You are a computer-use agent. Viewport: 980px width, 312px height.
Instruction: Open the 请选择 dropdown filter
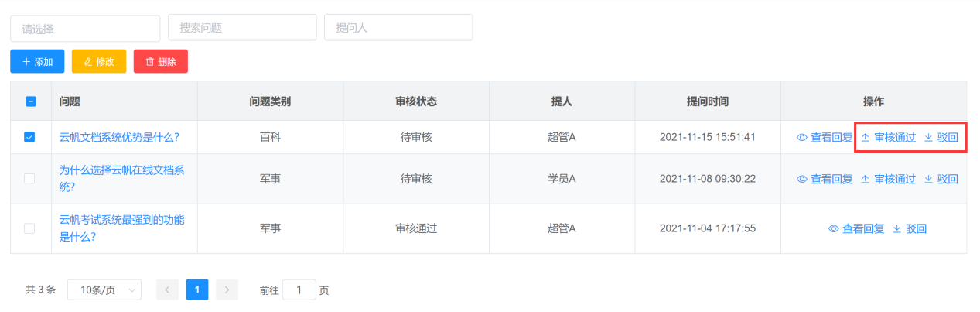click(85, 29)
